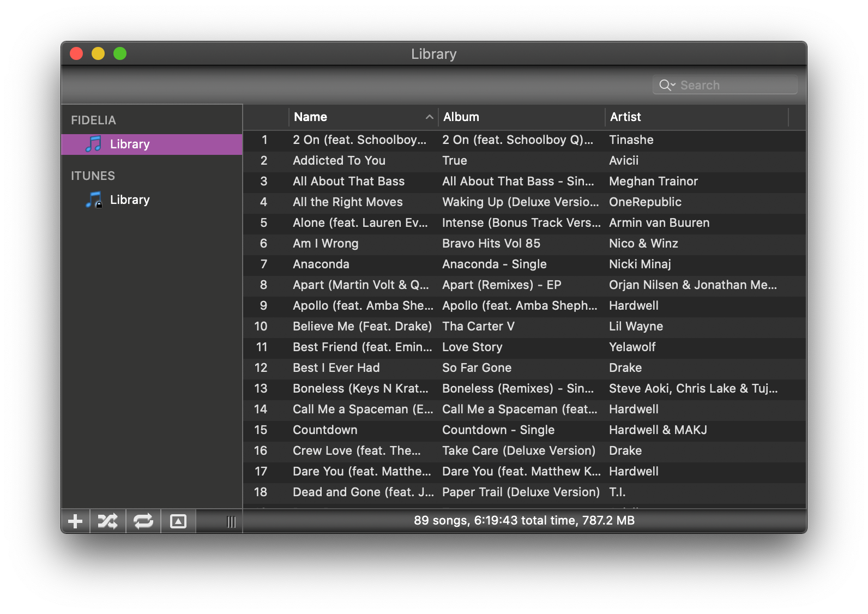Click the Name column sort arrow
The height and width of the screenshot is (614, 868).
pyautogui.click(x=430, y=117)
